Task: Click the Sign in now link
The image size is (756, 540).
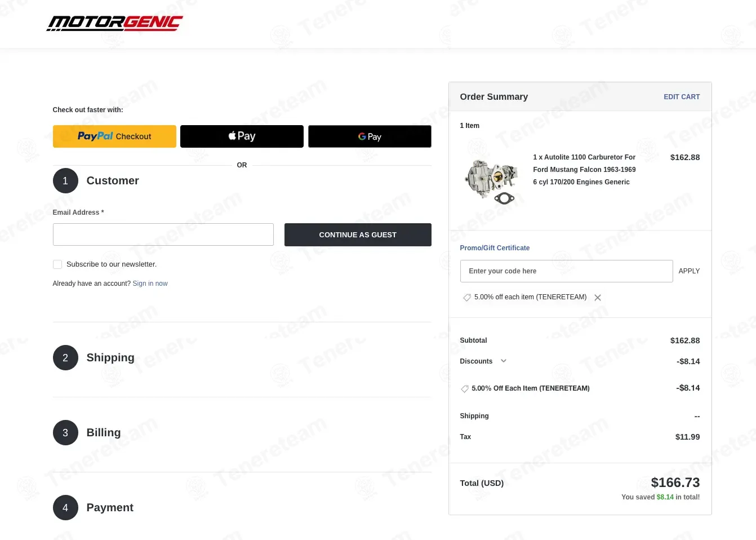Action: 150,284
